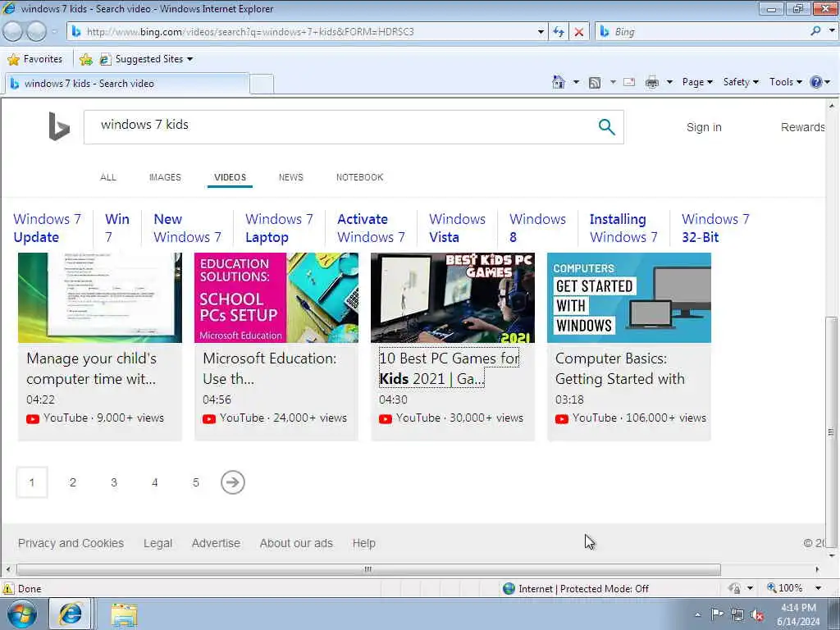Image resolution: width=840 pixels, height=630 pixels.
Task: Click the muted volume tray icon
Action: [x=757, y=614]
